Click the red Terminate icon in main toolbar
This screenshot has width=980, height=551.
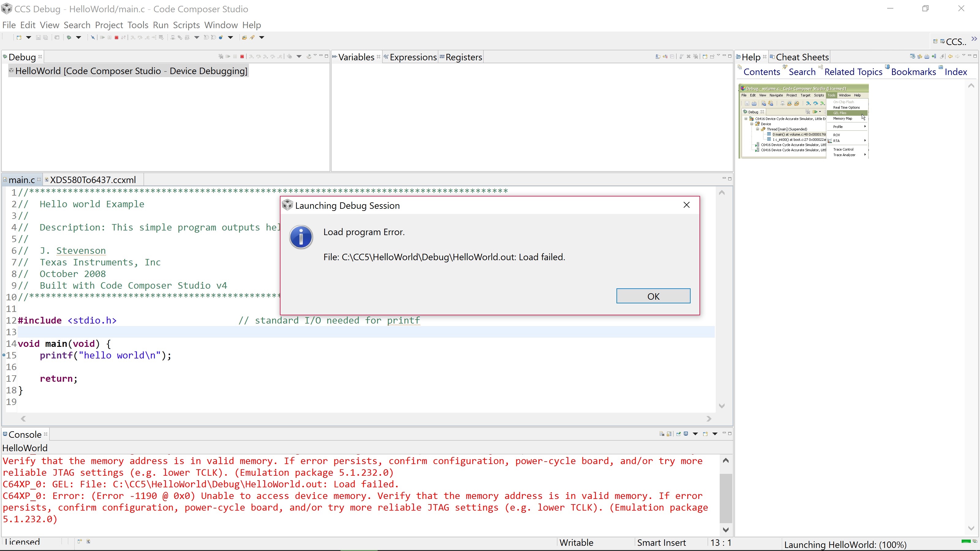point(116,38)
